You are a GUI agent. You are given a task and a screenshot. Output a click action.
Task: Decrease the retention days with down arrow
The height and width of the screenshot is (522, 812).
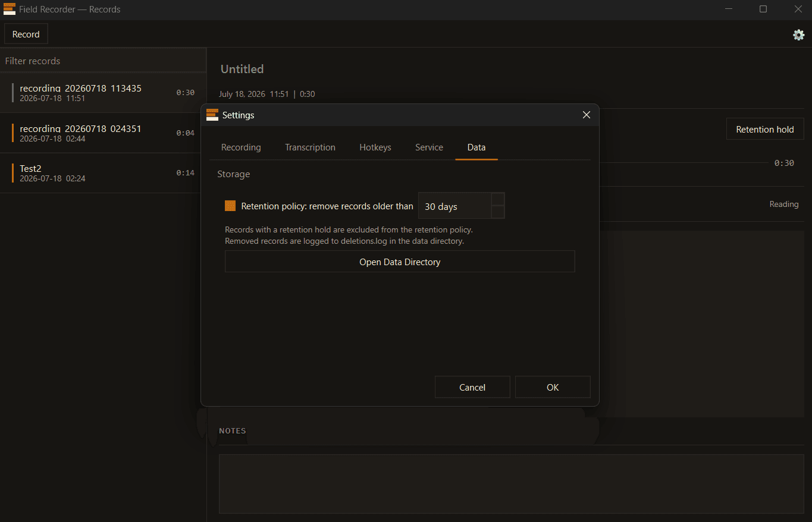click(498, 212)
